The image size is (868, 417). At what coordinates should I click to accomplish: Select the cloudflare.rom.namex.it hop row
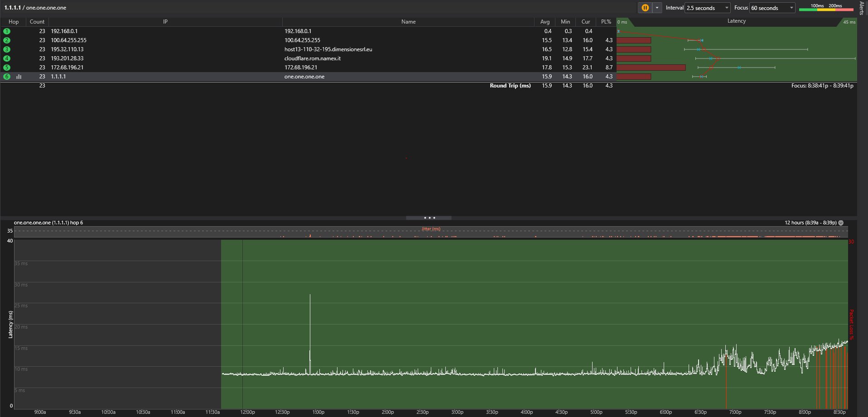[x=313, y=58]
